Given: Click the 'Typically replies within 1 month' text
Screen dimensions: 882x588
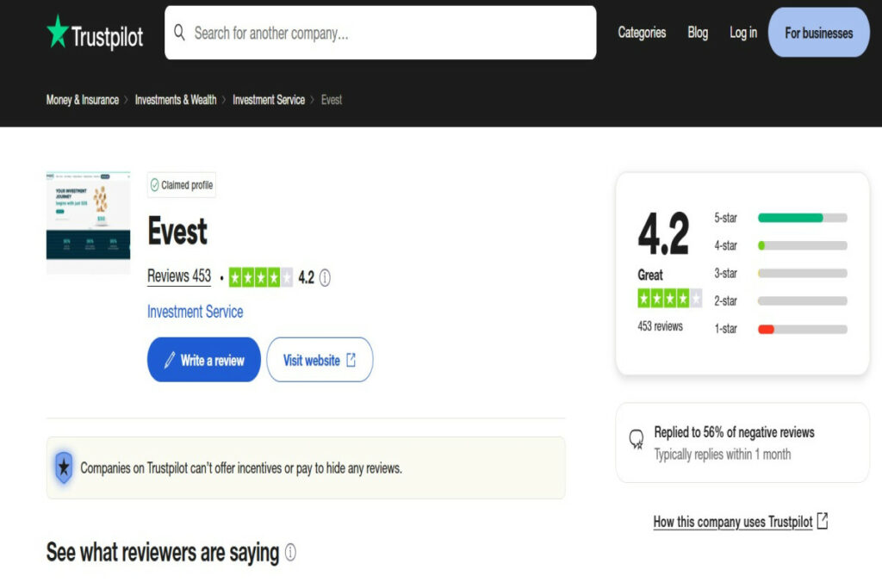Looking at the screenshot, I should pos(723,455).
